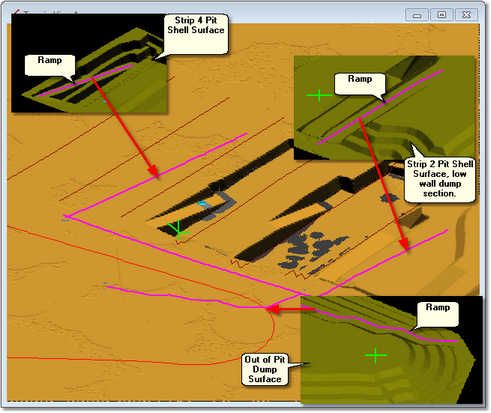This screenshot has width=491, height=413.
Task: Click the green crosshair in the bottom-right inset
Action: point(376,355)
